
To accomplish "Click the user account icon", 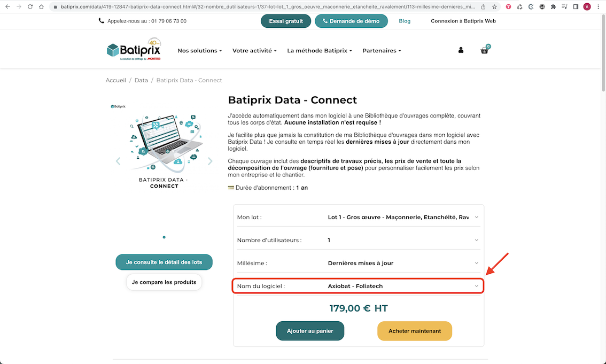I will 461,50.
